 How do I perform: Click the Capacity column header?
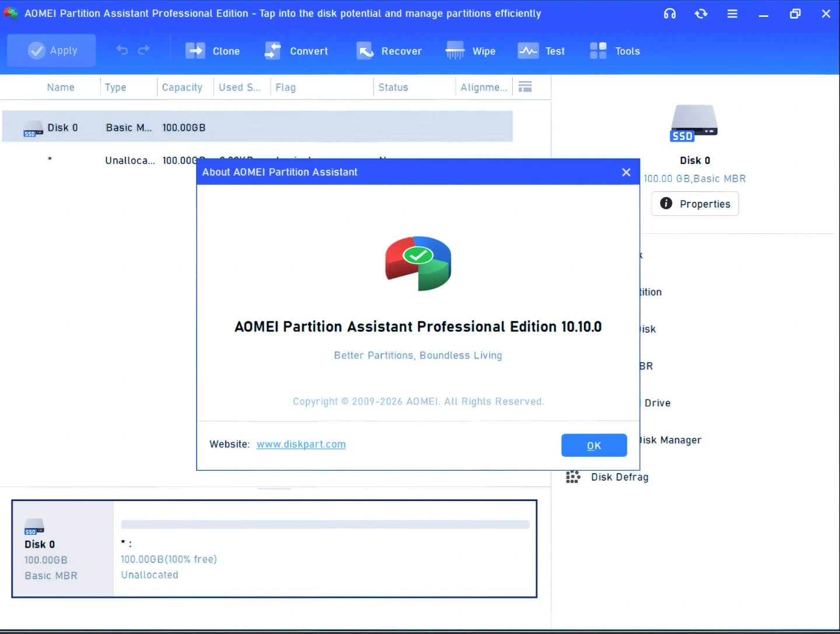pyautogui.click(x=182, y=87)
